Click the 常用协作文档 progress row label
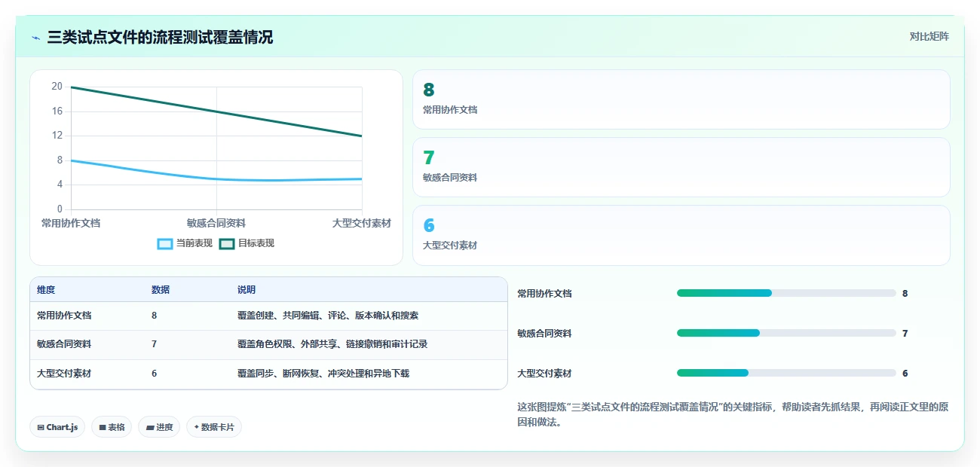 coord(544,293)
